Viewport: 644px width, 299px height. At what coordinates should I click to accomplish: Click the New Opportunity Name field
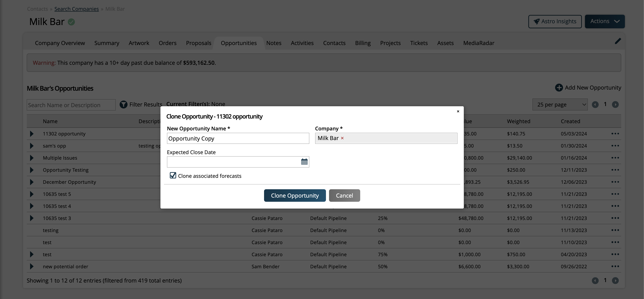[x=238, y=139]
